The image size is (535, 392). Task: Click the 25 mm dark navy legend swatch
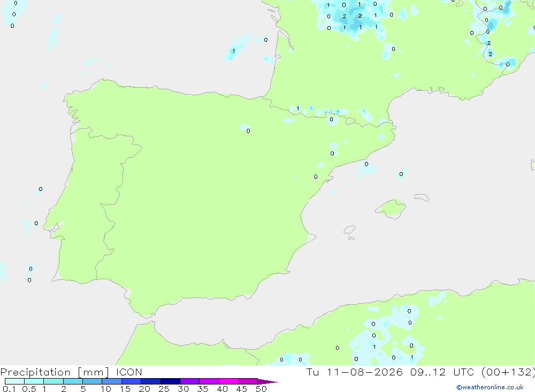170,381
